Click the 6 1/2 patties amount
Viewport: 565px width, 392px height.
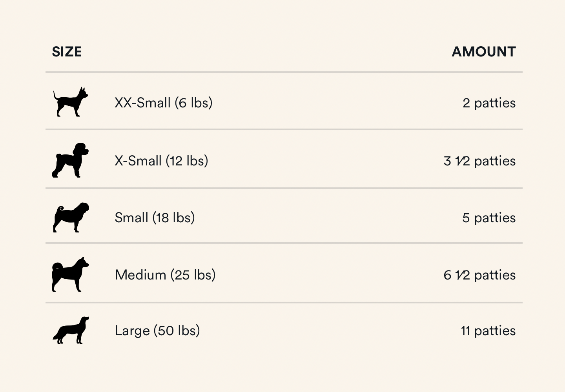479,275
